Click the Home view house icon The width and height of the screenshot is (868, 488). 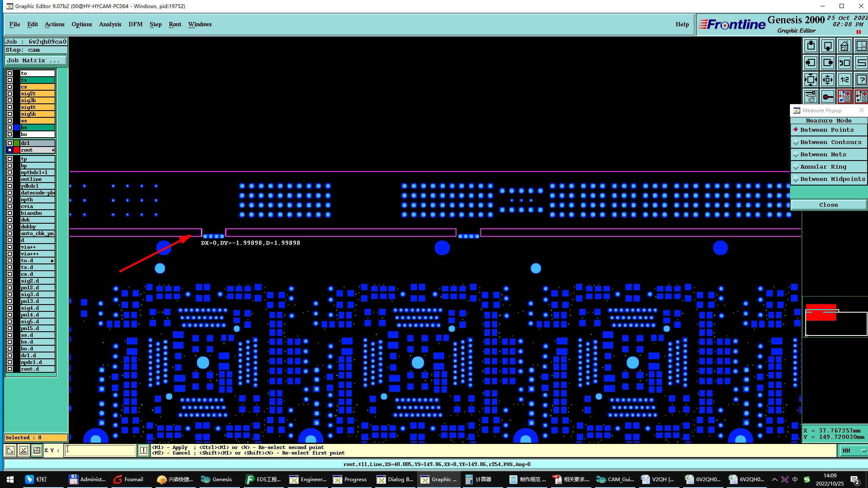coord(844,46)
